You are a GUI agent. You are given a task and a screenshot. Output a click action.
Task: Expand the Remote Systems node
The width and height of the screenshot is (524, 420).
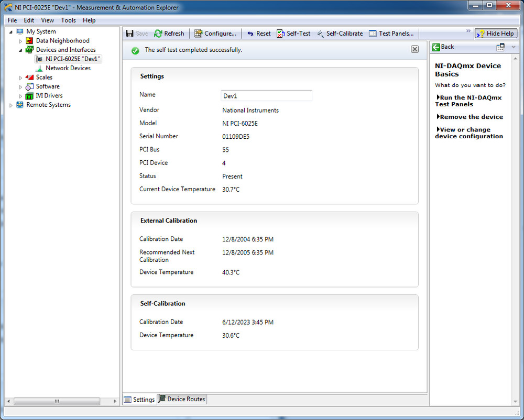(10, 105)
